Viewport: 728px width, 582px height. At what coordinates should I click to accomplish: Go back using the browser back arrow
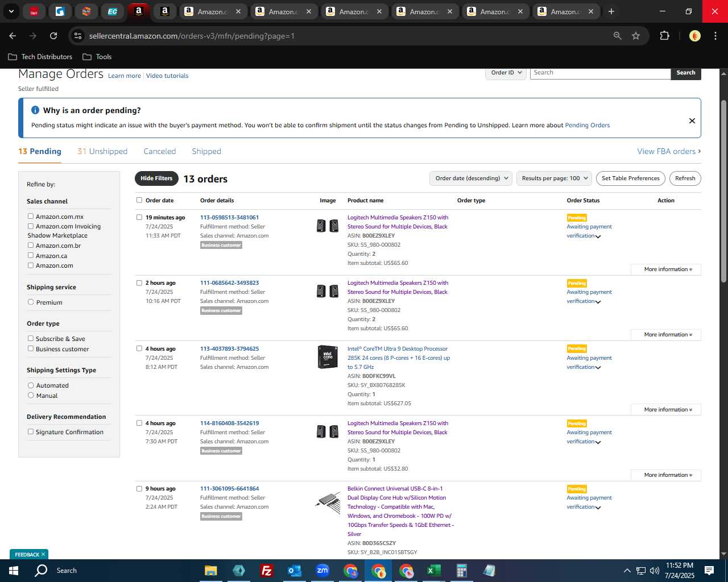click(x=13, y=36)
